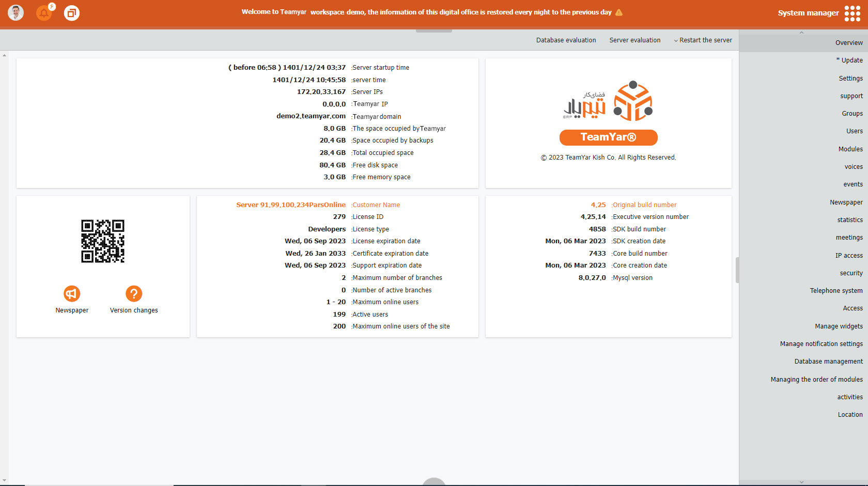This screenshot has width=868, height=486.
Task: Click the bottom half-circle handle
Action: [x=434, y=482]
